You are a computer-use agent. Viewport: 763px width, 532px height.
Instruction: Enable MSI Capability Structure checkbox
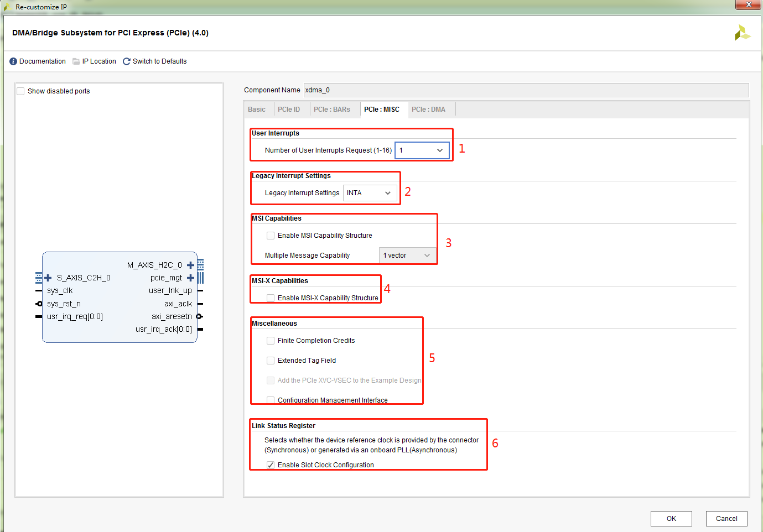tap(271, 236)
